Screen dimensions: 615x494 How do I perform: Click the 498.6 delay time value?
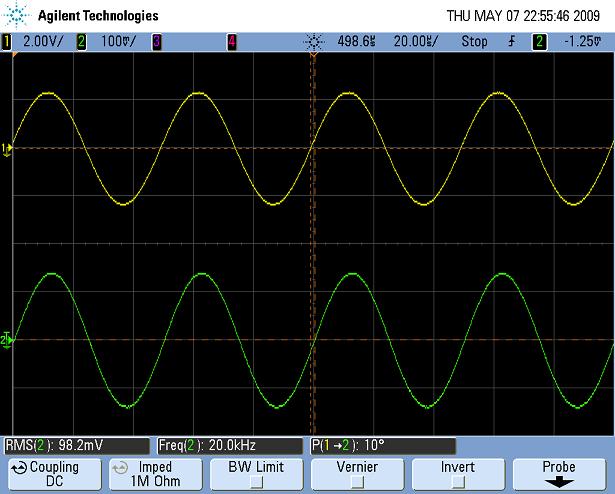coord(357,41)
